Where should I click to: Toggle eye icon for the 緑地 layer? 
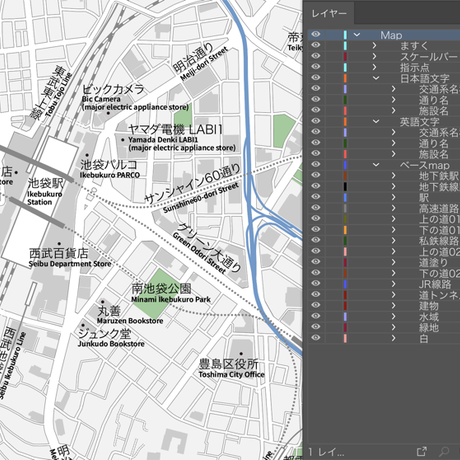(x=316, y=327)
